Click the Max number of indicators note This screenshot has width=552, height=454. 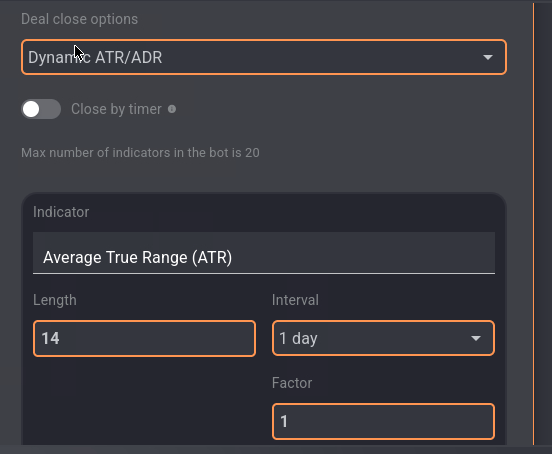coord(140,153)
